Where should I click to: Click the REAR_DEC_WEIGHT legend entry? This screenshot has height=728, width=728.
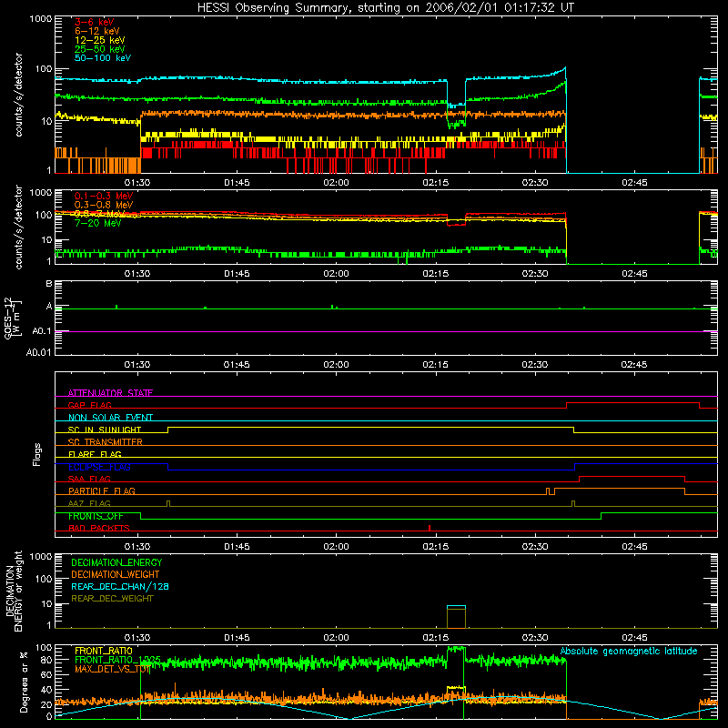coord(112,599)
